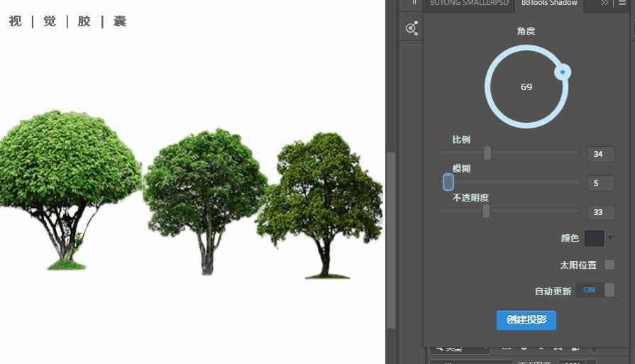
Task: Click the 比例 value field showing 34
Action: coord(600,154)
